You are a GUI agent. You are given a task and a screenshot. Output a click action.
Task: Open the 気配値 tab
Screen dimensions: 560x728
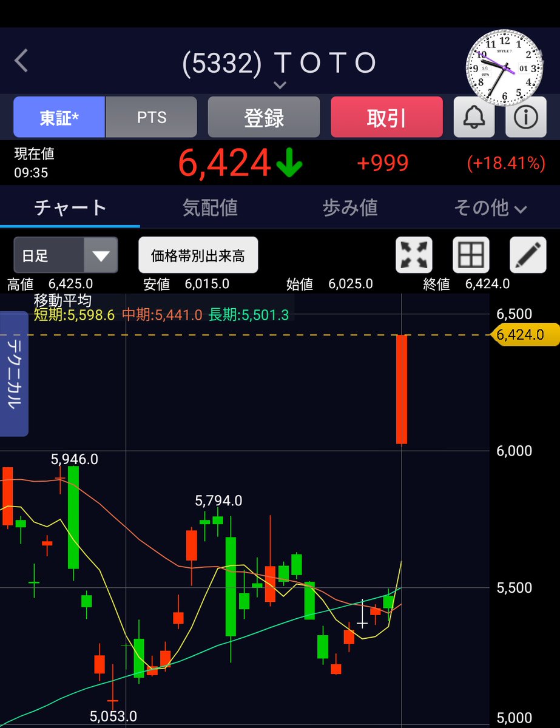(x=210, y=208)
